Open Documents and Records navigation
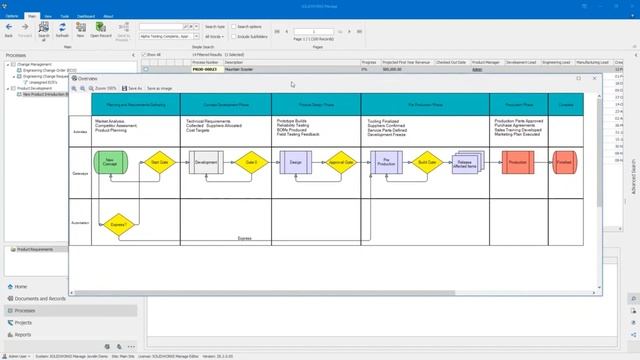This screenshot has width=640, height=360. click(x=37, y=299)
